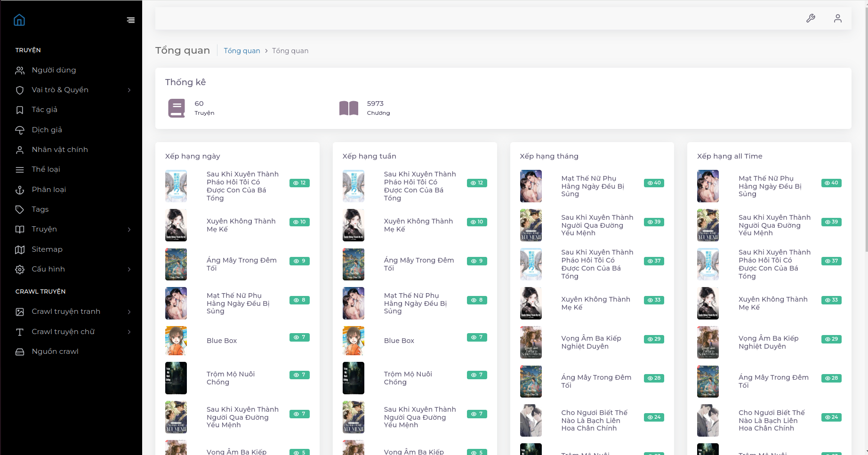Collapse sidebar using the hamburger menu icon
Viewport: 868px width, 455px height.
click(131, 20)
